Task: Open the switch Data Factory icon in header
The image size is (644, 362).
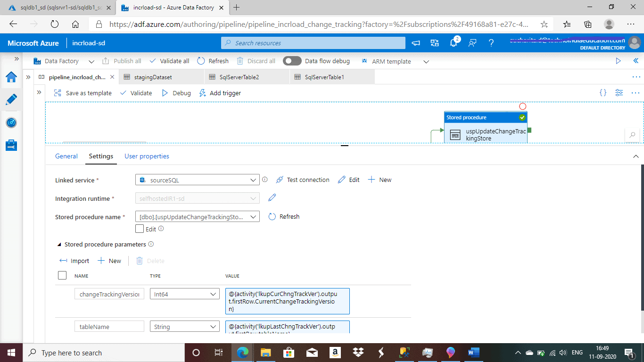Action: [435, 43]
